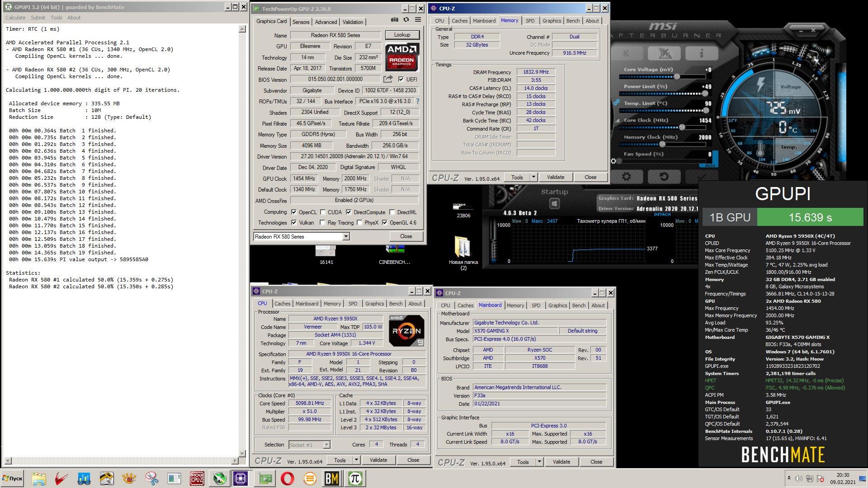This screenshot has width=868, height=488.
Task: Click the Пуск start button
Action: 13,479
